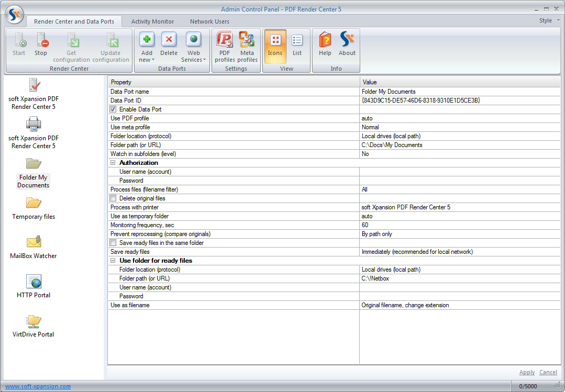Enable Delete original files

[x=113, y=198]
